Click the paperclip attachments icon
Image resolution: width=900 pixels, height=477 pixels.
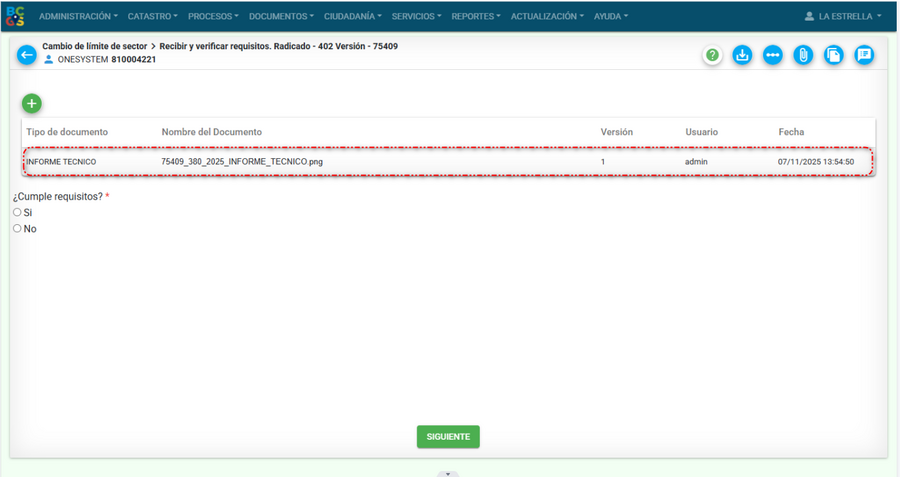click(802, 55)
